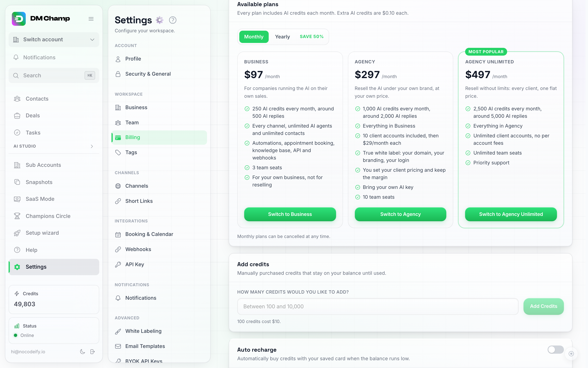Image resolution: width=588 pixels, height=368 pixels.
Task: Click 'Bring your own AI key' text
Action: click(x=388, y=187)
